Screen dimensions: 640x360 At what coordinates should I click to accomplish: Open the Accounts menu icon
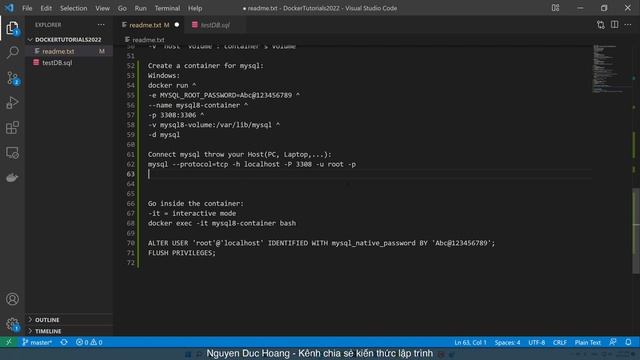point(12,299)
